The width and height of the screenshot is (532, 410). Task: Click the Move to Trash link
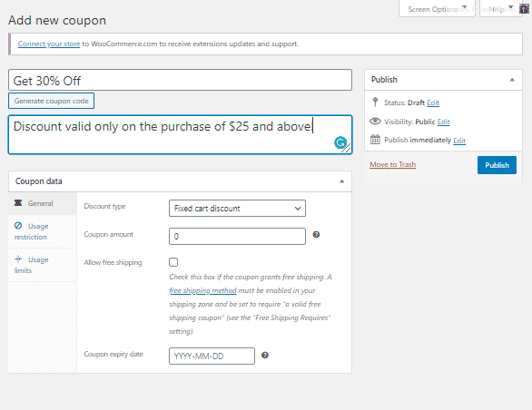392,164
